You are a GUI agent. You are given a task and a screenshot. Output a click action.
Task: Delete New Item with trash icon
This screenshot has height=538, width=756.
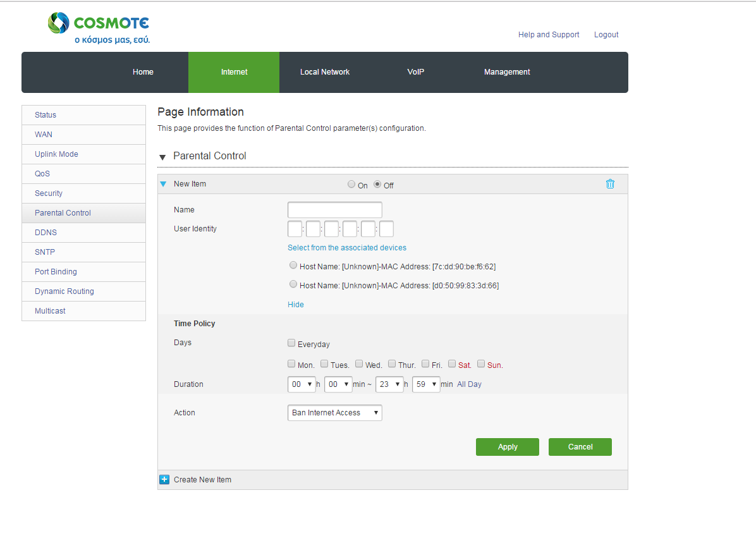(x=610, y=184)
